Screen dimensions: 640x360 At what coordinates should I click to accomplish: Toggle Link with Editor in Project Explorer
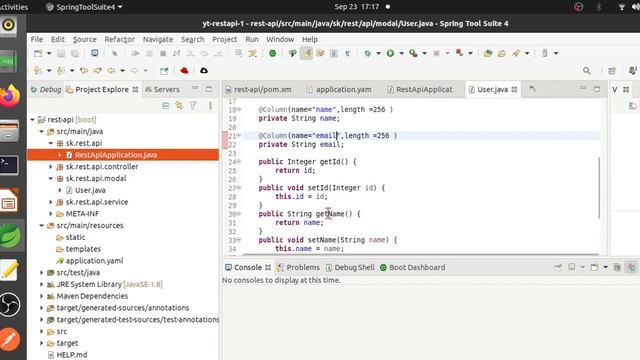tap(179, 106)
